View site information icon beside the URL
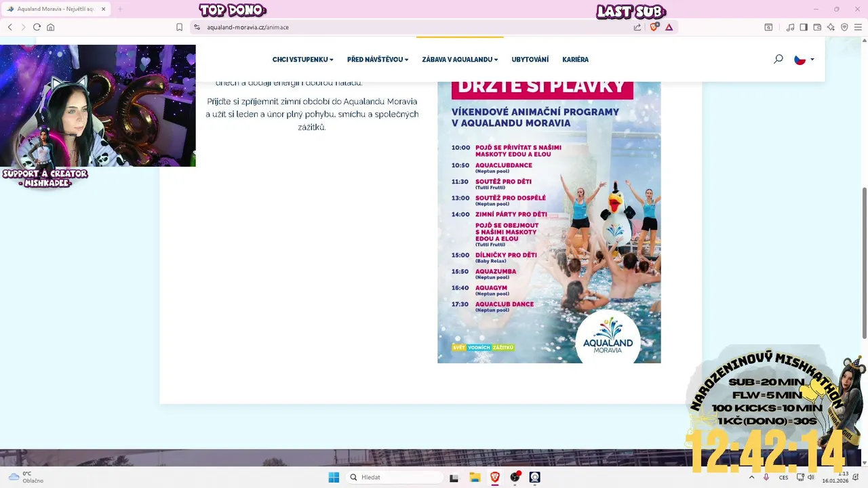 coord(197,27)
